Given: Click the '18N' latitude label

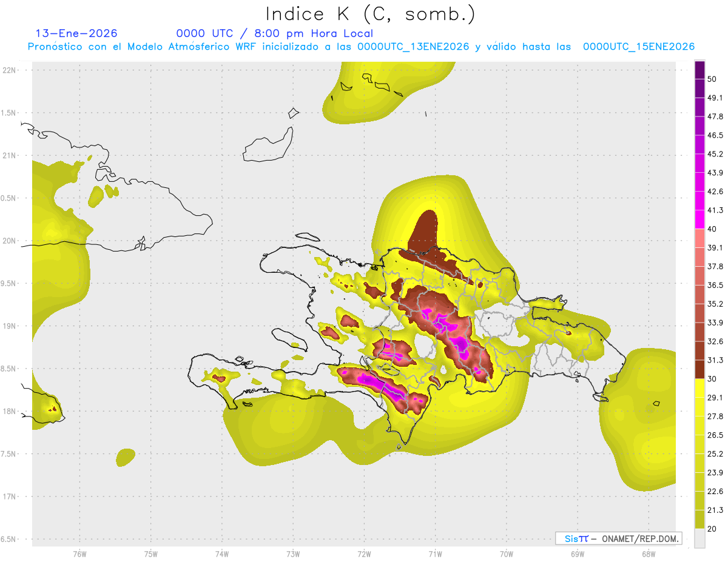Looking at the screenshot, I should click(10, 411).
